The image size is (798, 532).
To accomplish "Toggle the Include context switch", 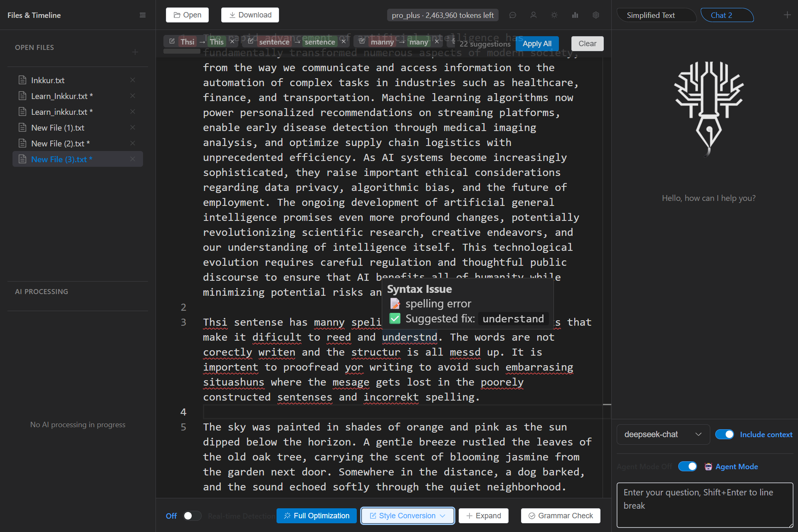I will (x=724, y=434).
